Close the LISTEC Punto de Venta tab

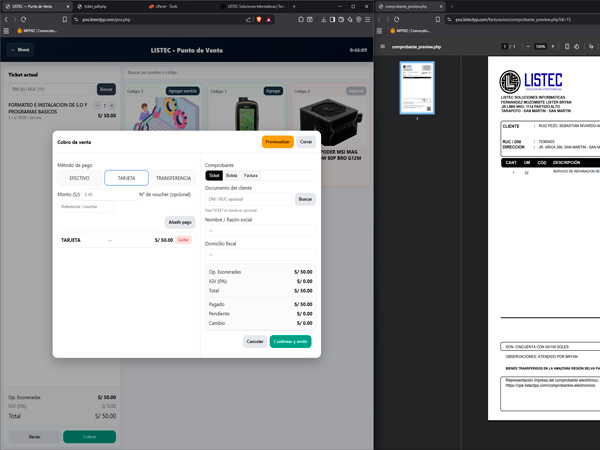pyautogui.click(x=68, y=7)
